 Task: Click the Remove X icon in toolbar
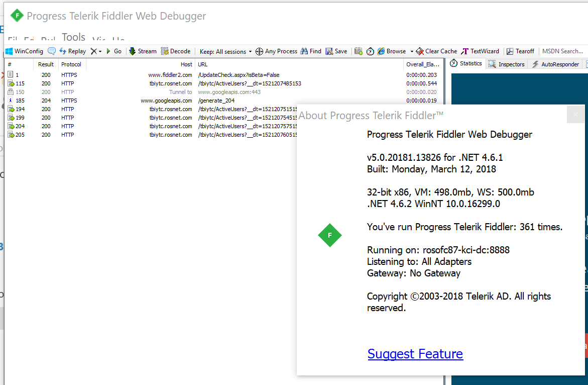point(94,51)
